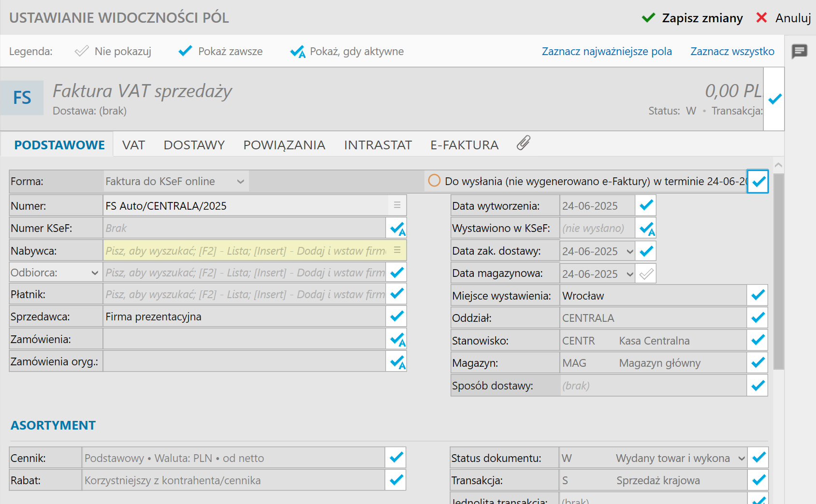The width and height of the screenshot is (816, 504).
Task: Open the comments panel icon
Action: pos(800,51)
